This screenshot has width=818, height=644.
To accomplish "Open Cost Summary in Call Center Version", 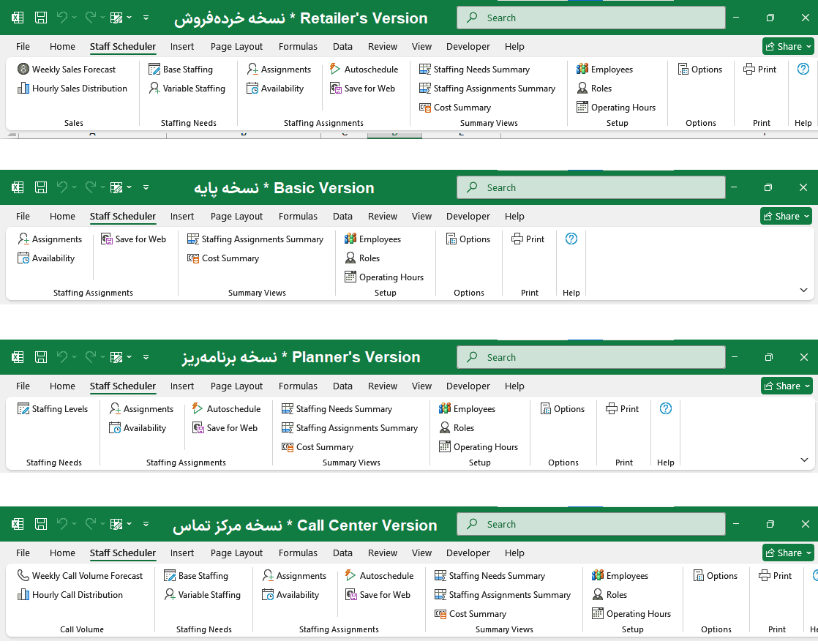I will (470, 614).
